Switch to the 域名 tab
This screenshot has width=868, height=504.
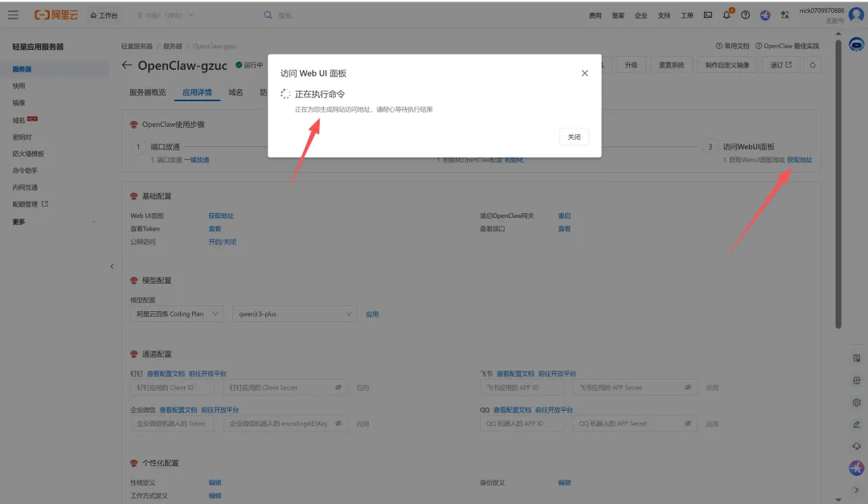[x=235, y=92]
